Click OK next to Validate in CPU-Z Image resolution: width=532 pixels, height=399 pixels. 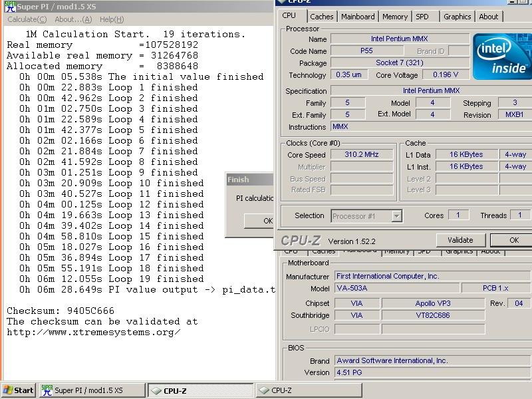click(512, 240)
